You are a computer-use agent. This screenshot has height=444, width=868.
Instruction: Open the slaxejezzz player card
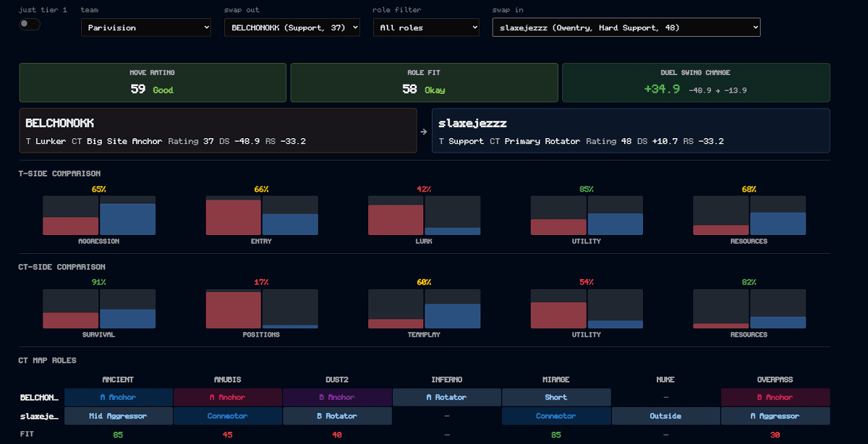631,131
